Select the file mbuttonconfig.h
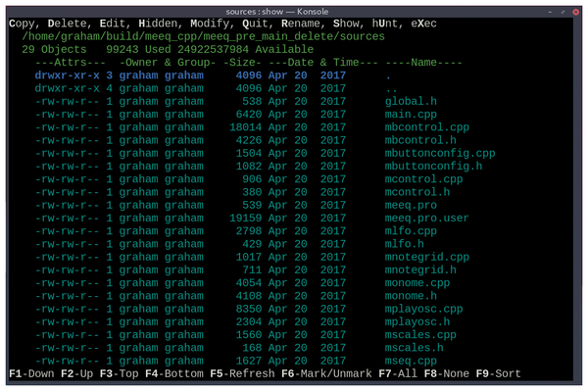Image resolution: width=588 pixels, height=391 pixels. 433,166
